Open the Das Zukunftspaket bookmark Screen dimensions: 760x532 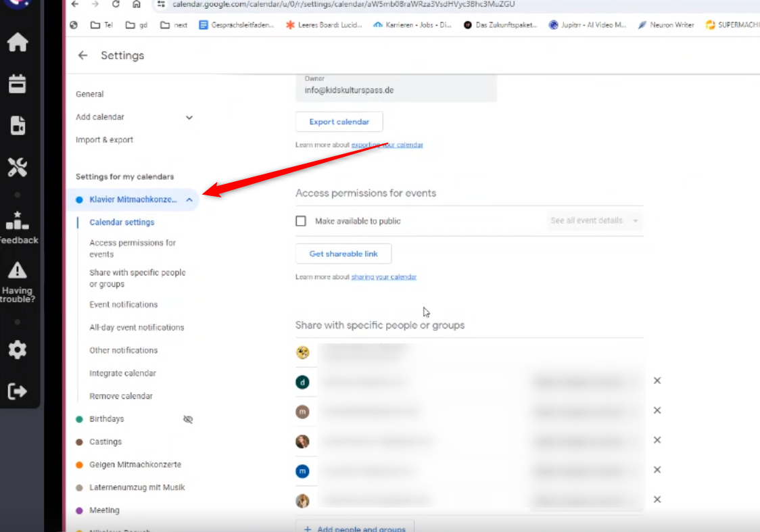point(500,25)
